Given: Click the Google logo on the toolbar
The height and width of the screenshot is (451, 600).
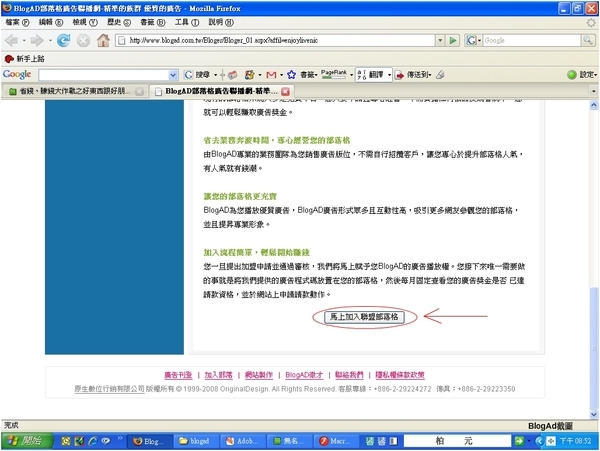Looking at the screenshot, I should (x=17, y=74).
